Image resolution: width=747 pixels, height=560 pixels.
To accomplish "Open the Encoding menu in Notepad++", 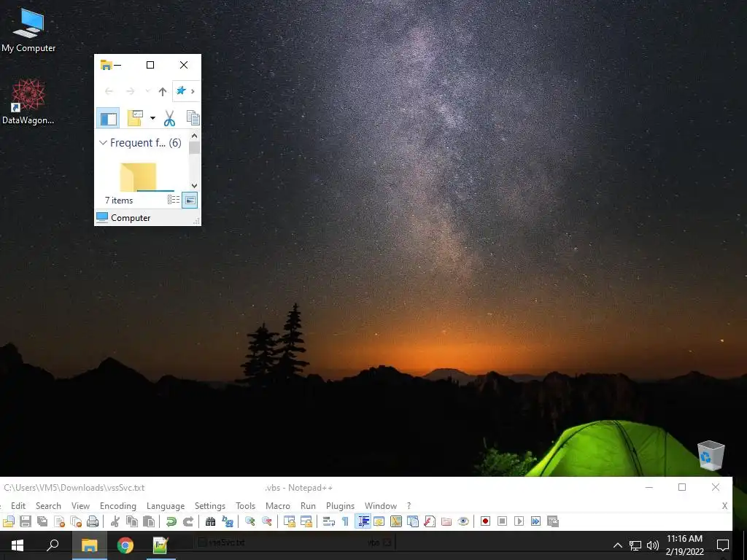I will 118,506.
